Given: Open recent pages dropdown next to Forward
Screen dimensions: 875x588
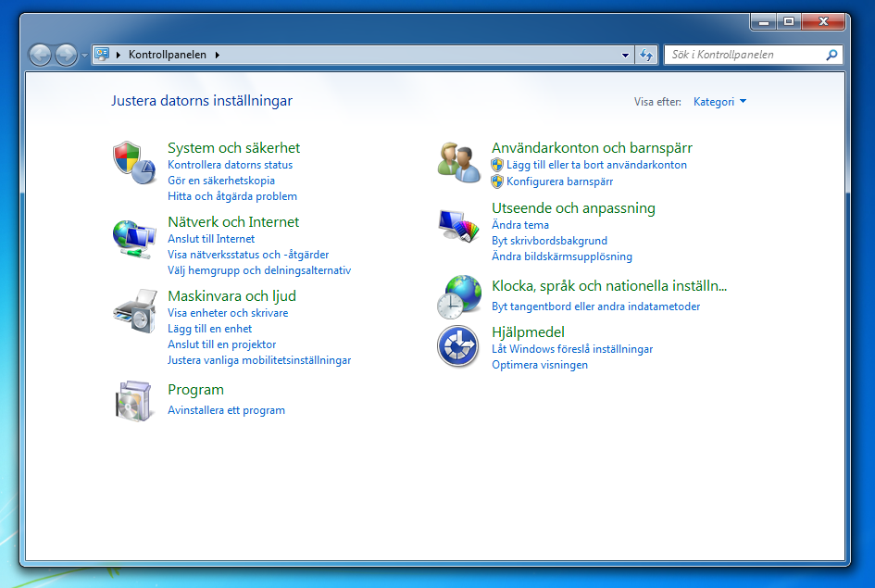Looking at the screenshot, I should [84, 56].
